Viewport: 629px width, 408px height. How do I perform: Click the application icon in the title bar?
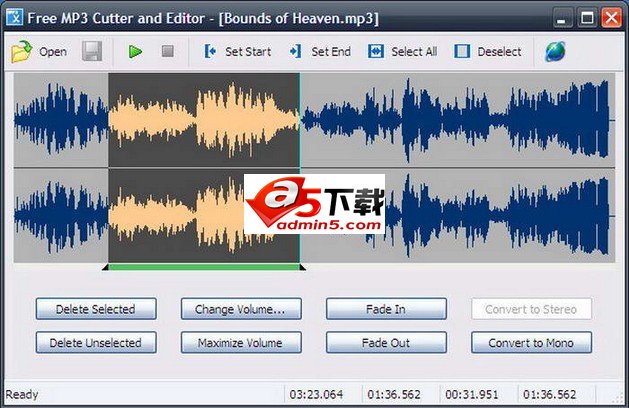click(14, 18)
